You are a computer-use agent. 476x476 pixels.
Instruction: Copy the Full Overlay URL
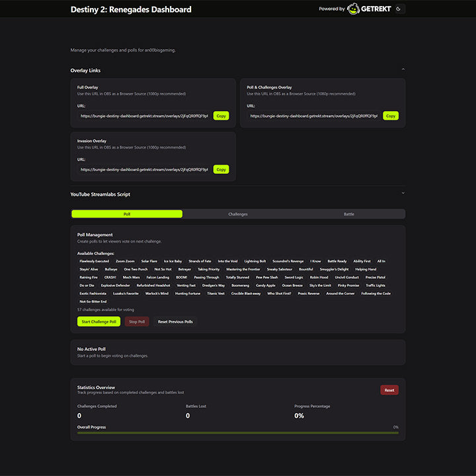coord(221,116)
